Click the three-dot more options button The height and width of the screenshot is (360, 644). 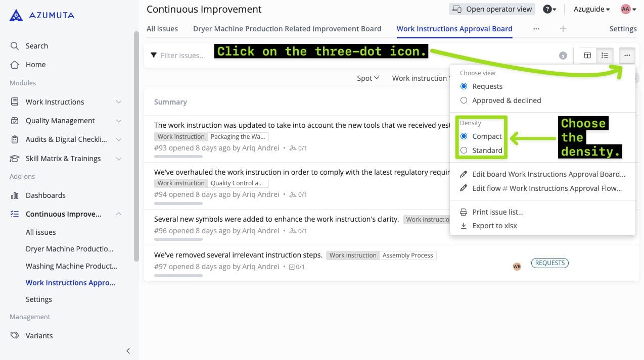coord(626,56)
